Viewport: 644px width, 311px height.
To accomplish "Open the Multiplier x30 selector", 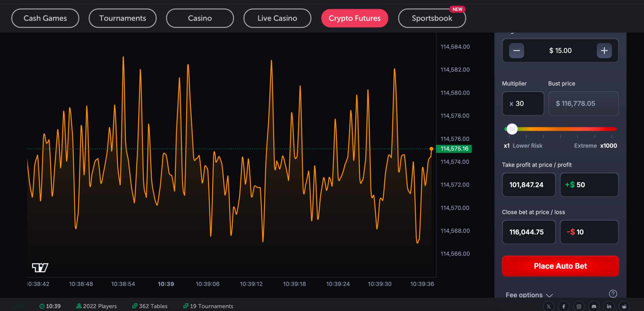I will click(x=523, y=103).
